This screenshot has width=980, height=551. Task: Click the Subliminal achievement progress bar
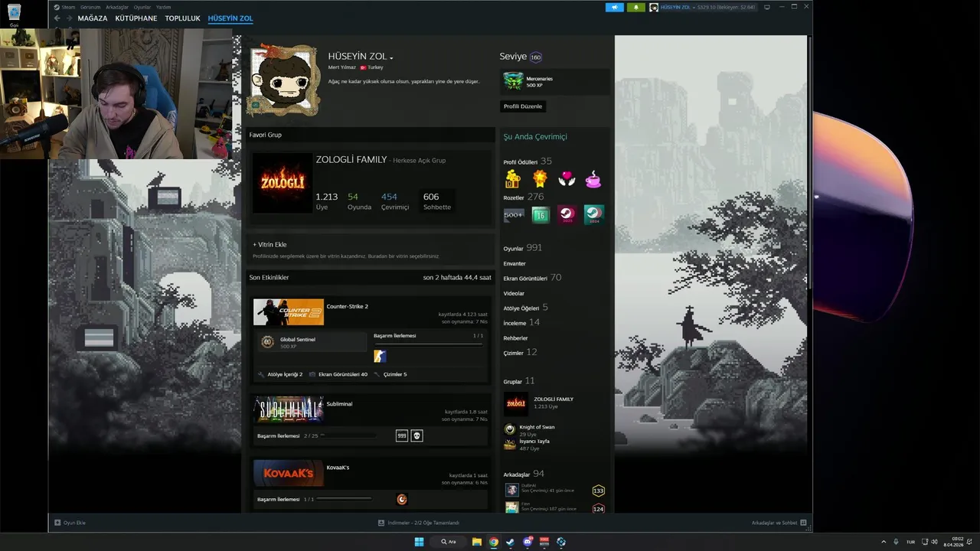click(348, 435)
